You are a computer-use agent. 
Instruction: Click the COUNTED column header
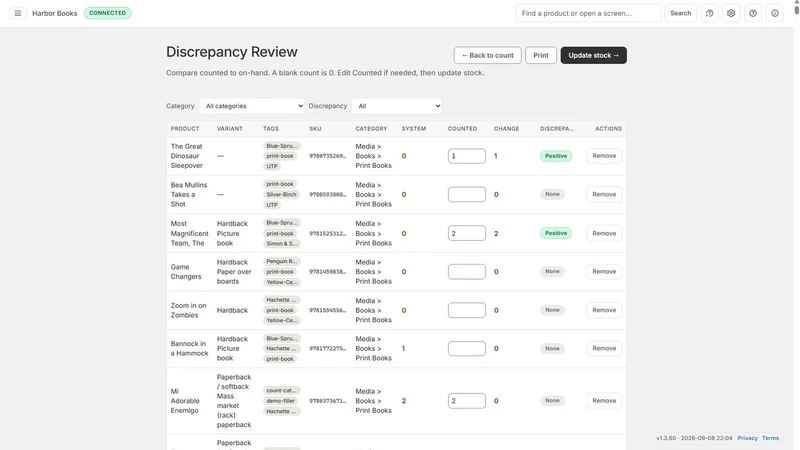click(x=462, y=129)
